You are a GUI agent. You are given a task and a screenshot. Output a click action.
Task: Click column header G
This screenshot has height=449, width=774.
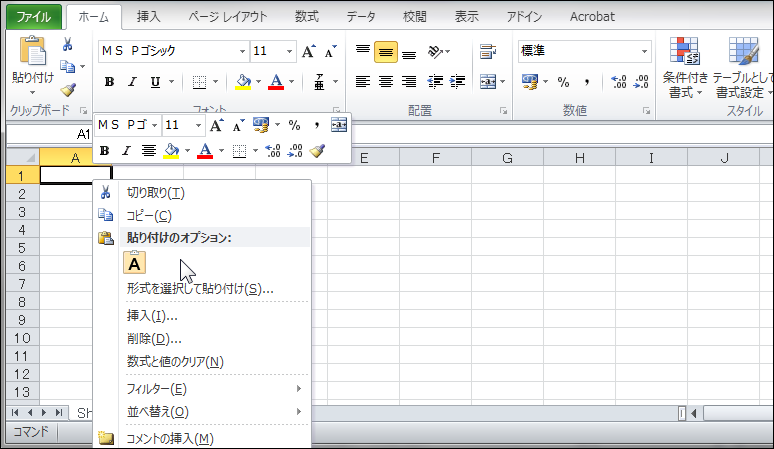click(x=507, y=158)
